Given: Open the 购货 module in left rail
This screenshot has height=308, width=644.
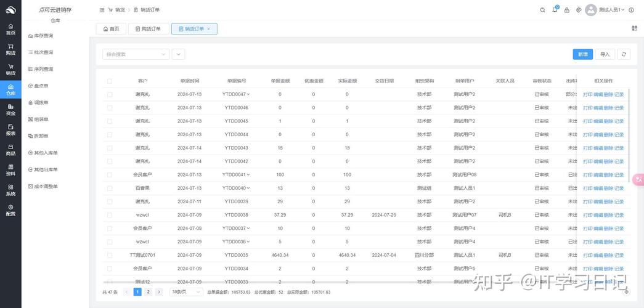Looking at the screenshot, I should click(10, 50).
